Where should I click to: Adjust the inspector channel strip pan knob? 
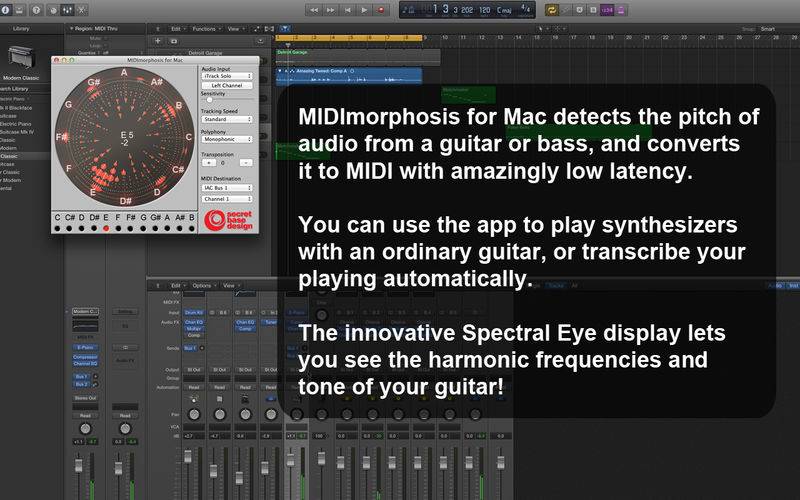pyautogui.click(x=86, y=429)
